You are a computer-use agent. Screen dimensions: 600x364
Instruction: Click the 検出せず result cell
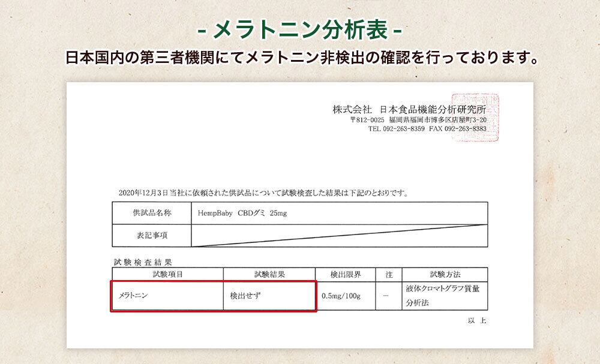(x=269, y=296)
